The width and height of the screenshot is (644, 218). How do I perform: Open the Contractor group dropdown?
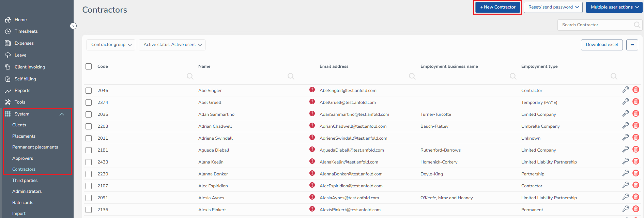(111, 45)
